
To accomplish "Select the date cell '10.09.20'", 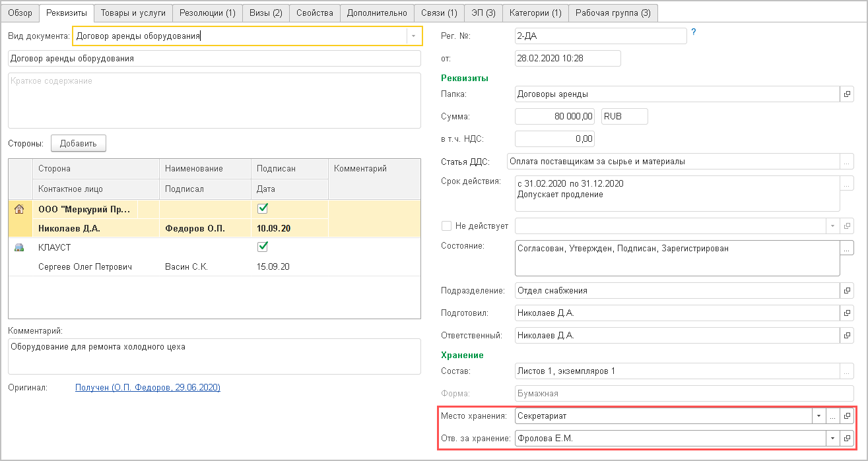I will click(x=290, y=228).
